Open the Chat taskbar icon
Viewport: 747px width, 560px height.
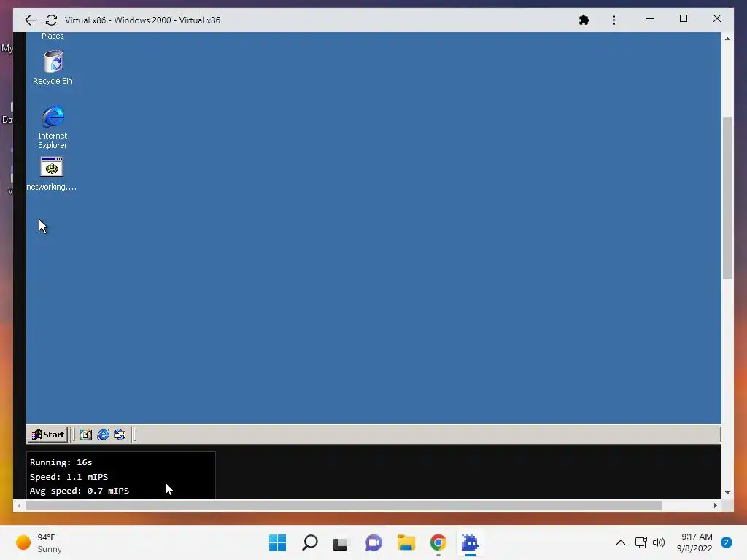pos(373,542)
